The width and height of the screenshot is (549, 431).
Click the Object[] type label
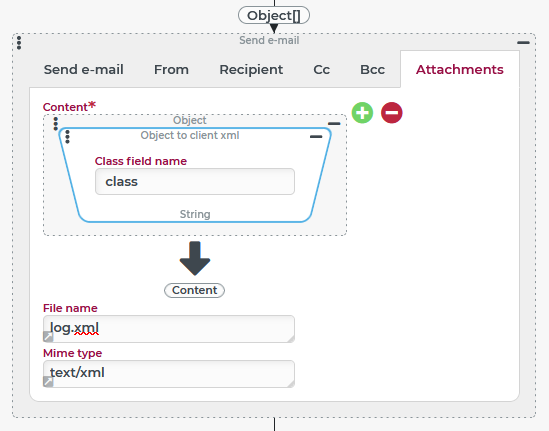274,15
